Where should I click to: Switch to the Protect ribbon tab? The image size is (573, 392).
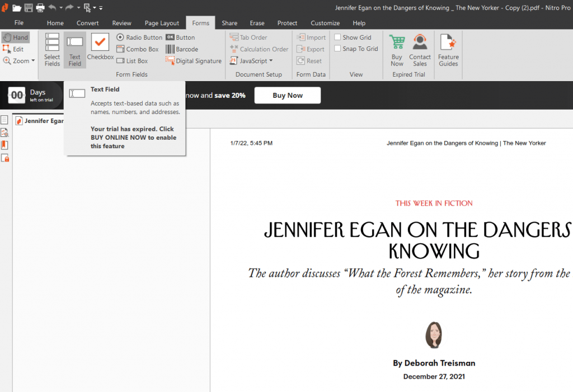pos(287,23)
